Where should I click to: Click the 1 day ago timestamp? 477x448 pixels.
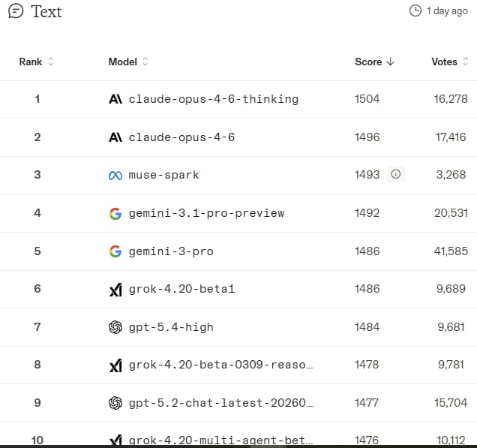click(447, 11)
